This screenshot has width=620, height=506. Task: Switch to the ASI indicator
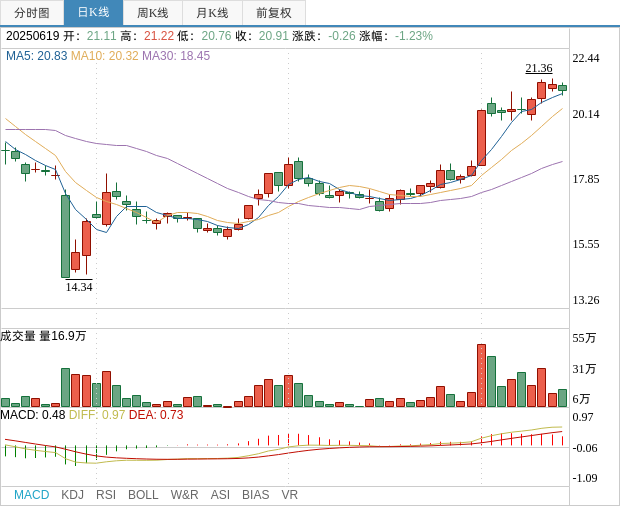[x=220, y=495]
